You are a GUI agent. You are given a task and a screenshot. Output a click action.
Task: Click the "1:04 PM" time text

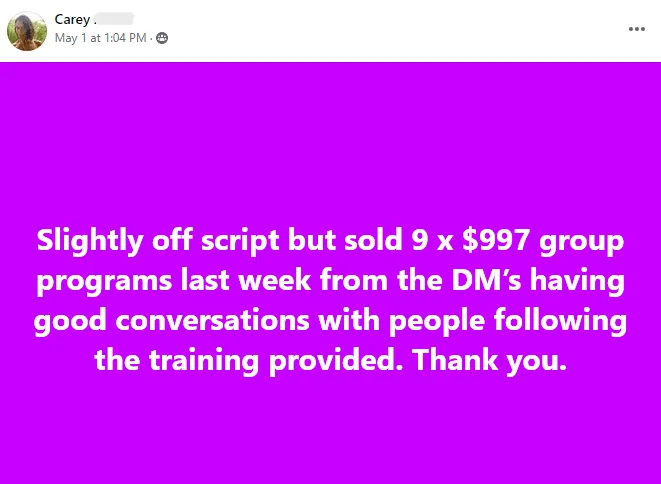coord(125,38)
